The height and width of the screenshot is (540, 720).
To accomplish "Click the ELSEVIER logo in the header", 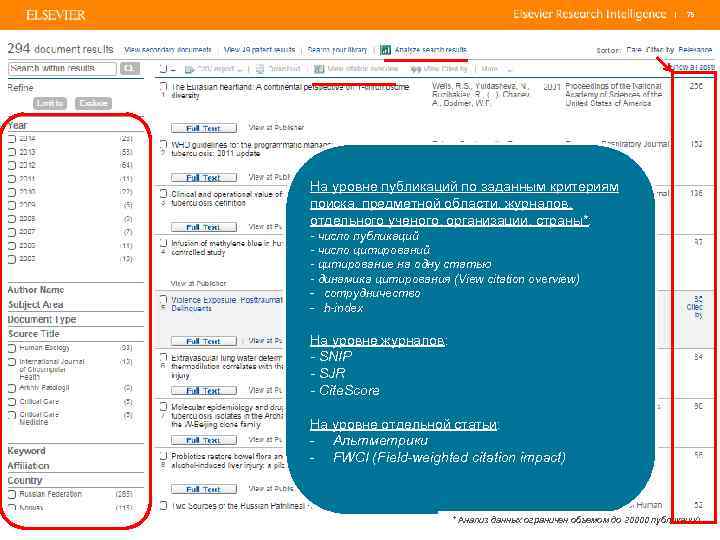I will point(56,15).
